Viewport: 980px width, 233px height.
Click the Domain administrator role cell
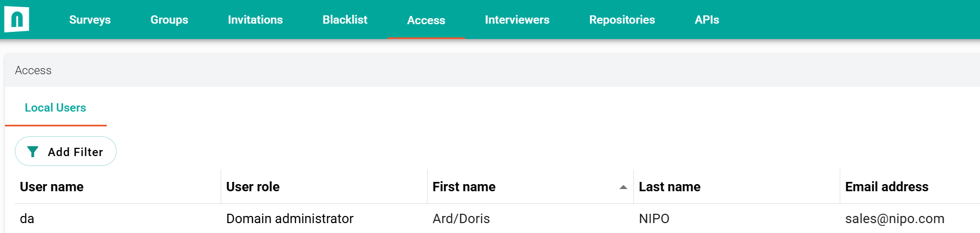point(290,219)
